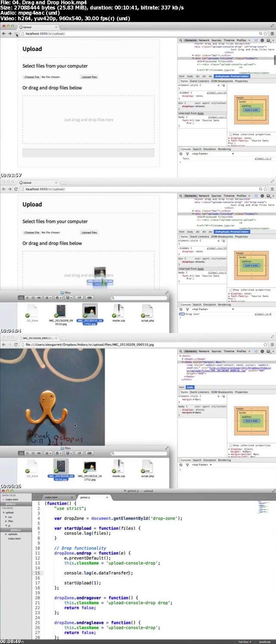Click DevTools dock-side icon in the 00:01:57 frame
Viewport: 276px width, 644px height.
click(268, 40)
